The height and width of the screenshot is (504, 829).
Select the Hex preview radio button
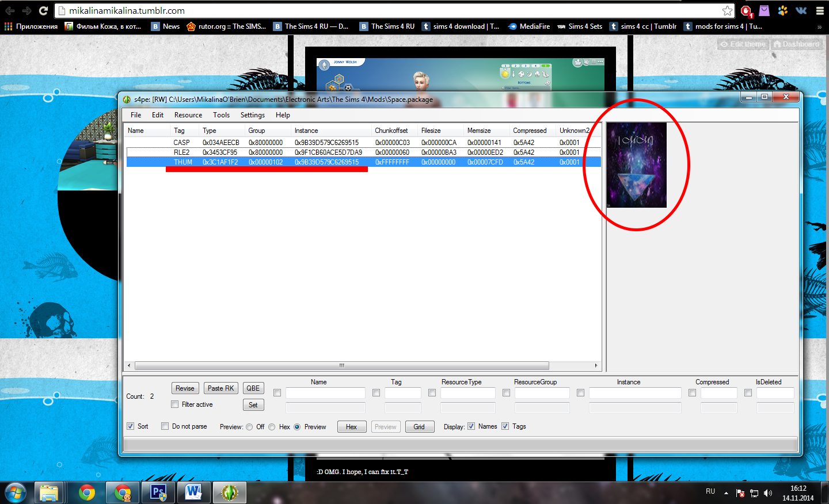(x=272, y=427)
